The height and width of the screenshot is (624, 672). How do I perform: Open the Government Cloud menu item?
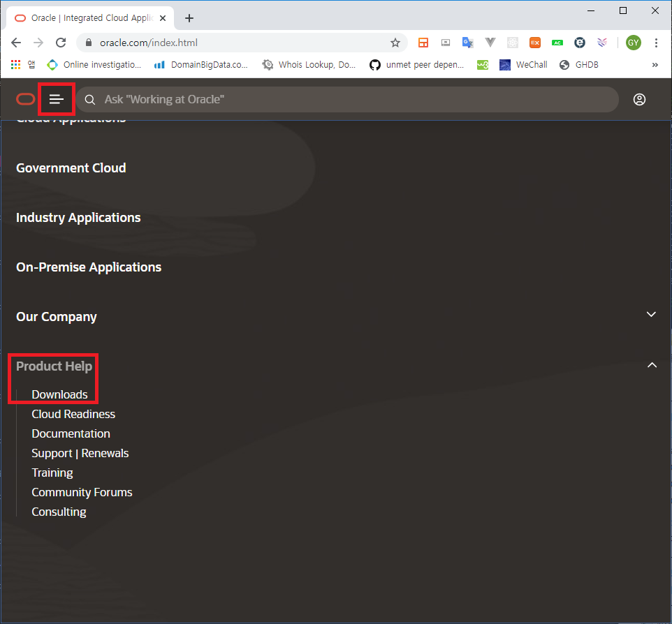pyautogui.click(x=71, y=168)
